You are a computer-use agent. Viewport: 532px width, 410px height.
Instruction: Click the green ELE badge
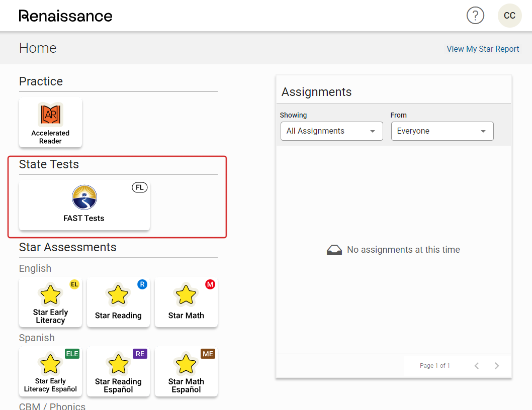point(72,354)
